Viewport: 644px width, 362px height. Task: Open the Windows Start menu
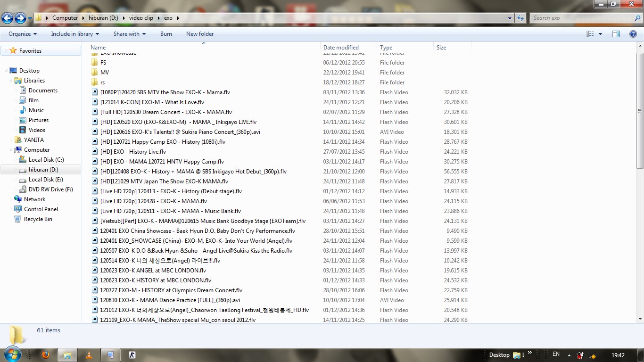[x=13, y=354]
